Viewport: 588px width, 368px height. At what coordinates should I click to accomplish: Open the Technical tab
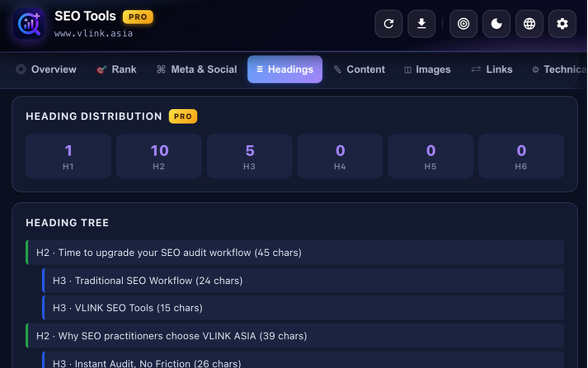coord(559,69)
